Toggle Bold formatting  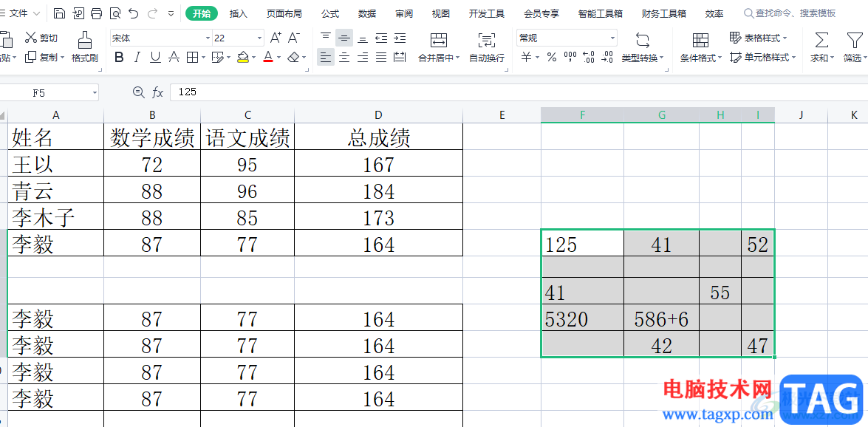pyautogui.click(x=118, y=56)
